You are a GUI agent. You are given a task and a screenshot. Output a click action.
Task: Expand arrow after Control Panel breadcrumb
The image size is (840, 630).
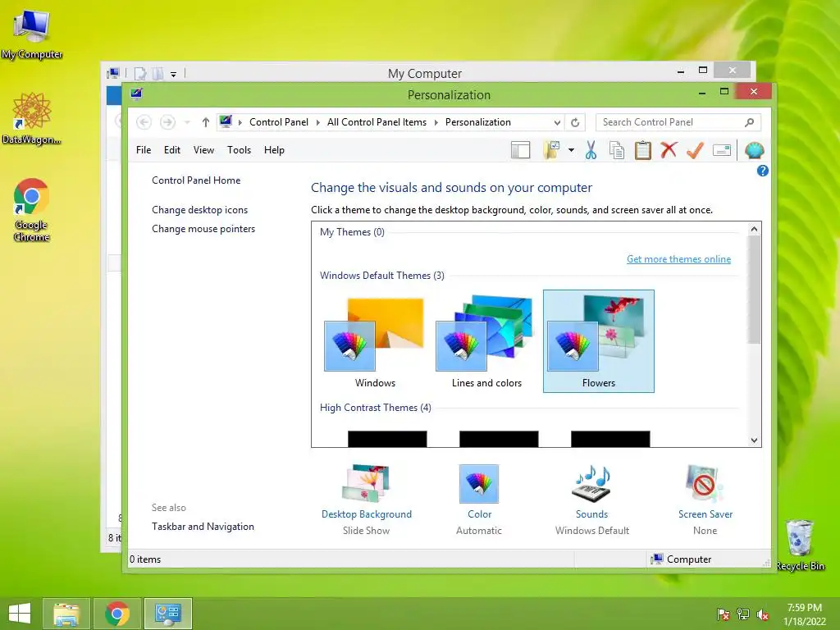[x=317, y=123]
